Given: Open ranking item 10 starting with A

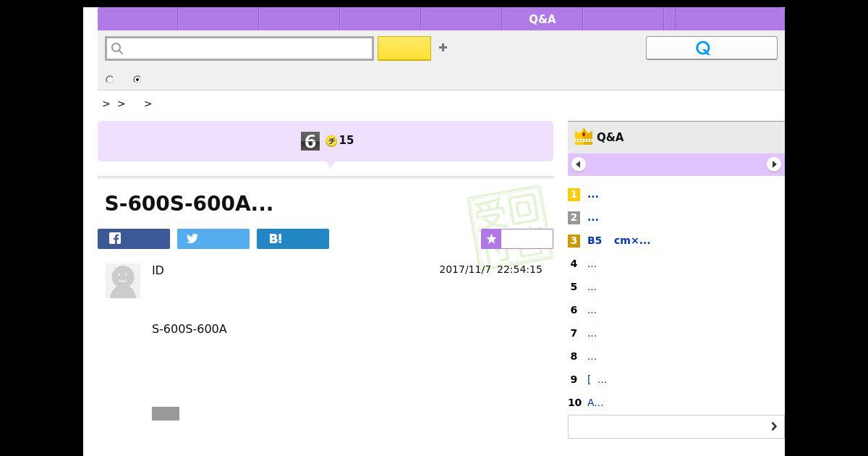Looking at the screenshot, I should 595,403.
